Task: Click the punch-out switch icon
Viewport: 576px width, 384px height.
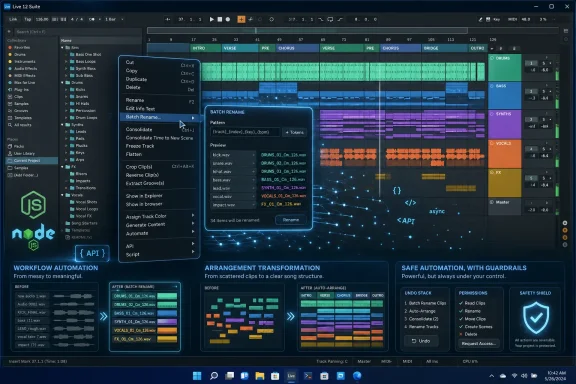Action: click(x=340, y=19)
